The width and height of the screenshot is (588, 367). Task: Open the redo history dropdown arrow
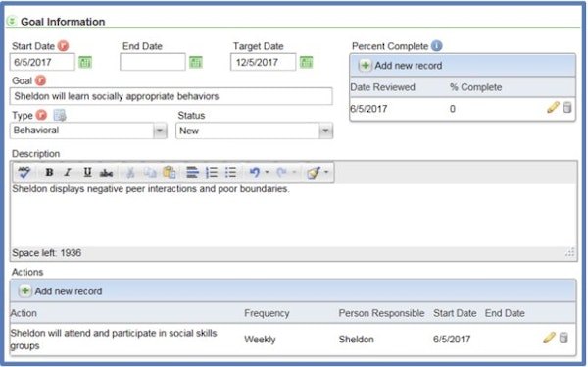[x=294, y=172]
